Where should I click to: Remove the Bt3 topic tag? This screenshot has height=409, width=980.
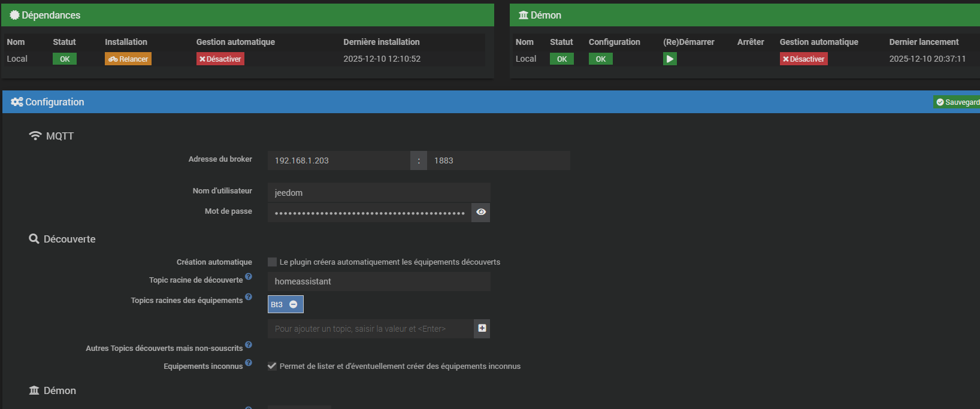294,304
